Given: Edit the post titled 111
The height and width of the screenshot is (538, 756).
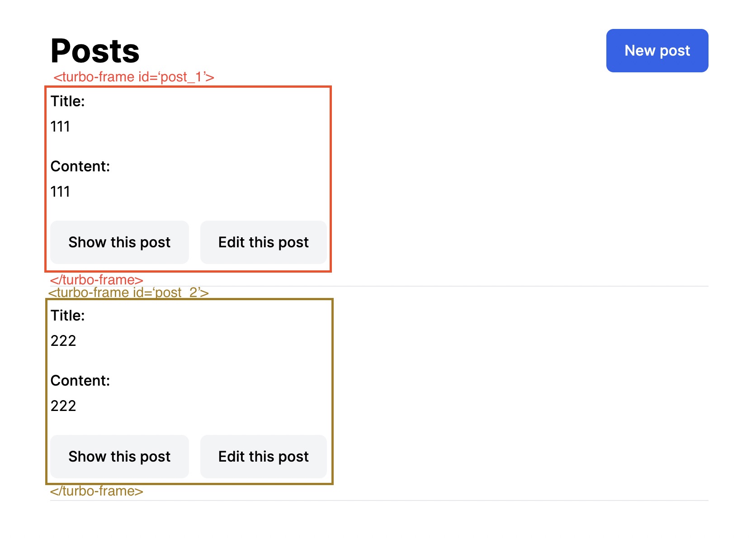Looking at the screenshot, I should (x=263, y=242).
